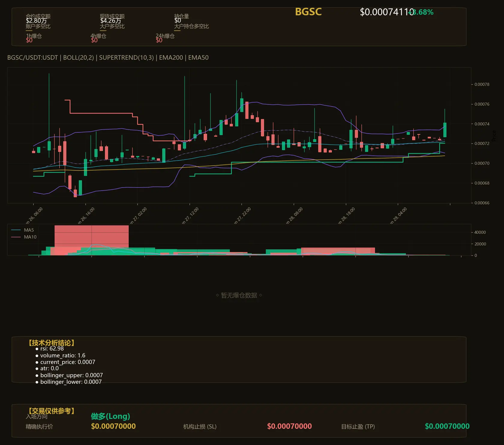Click the 20000 volume axis label

click(x=480, y=244)
